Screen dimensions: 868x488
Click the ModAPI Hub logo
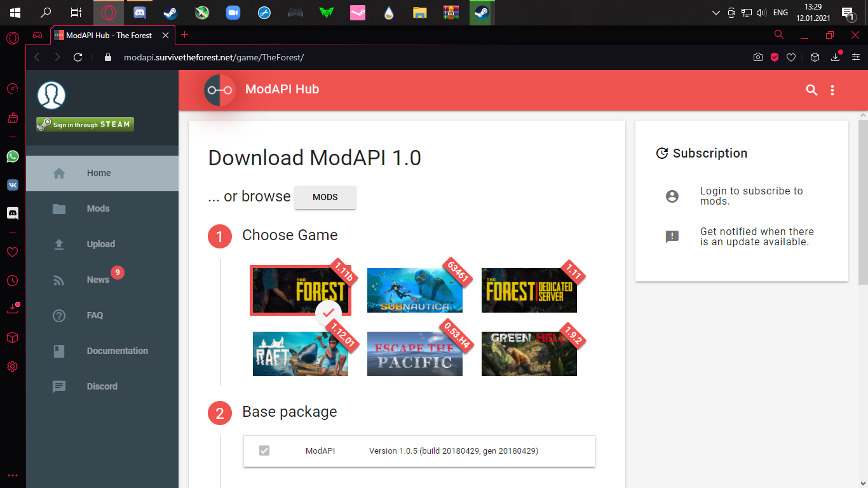(x=220, y=90)
